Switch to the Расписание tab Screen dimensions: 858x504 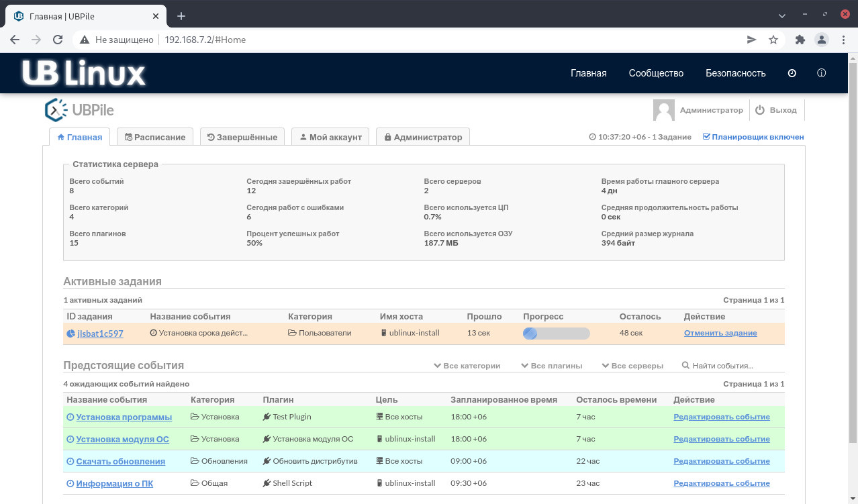pos(155,137)
